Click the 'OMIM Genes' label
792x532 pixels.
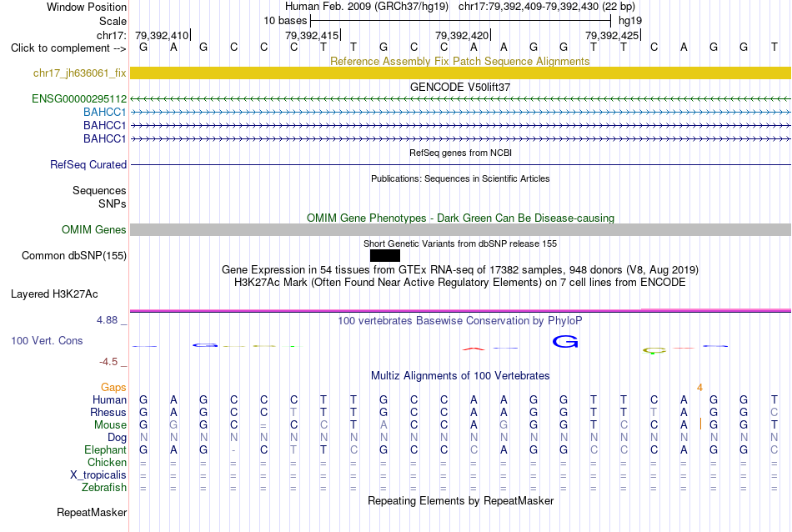coord(93,230)
